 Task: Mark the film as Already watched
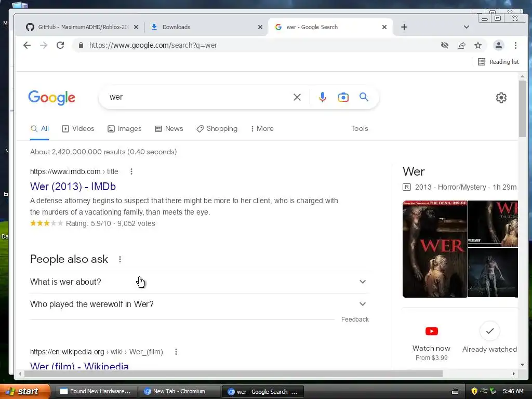pos(489,331)
